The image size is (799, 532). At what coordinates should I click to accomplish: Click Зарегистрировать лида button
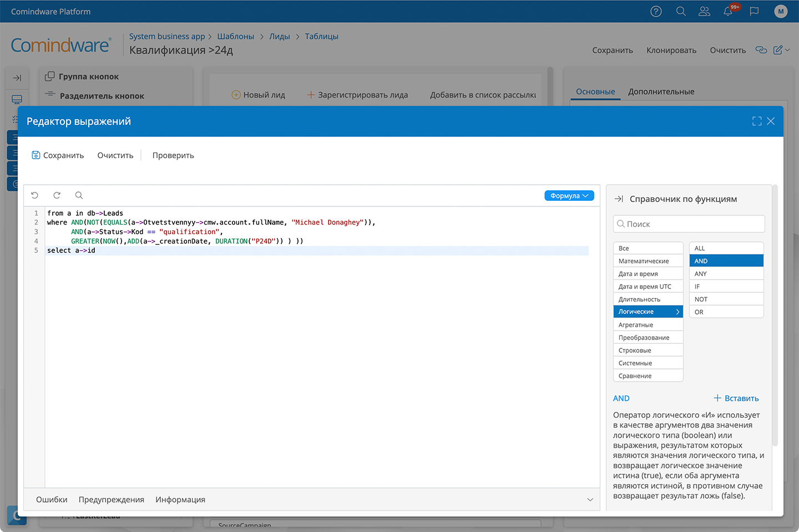click(x=357, y=95)
